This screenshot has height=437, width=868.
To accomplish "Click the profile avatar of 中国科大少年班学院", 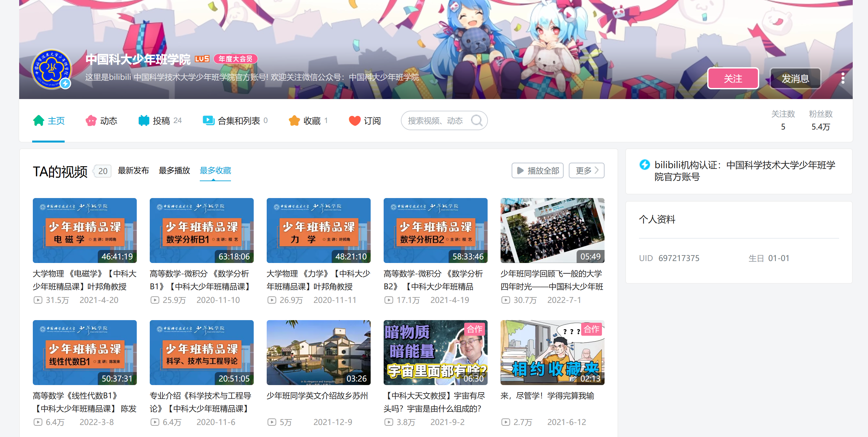I will [52, 69].
